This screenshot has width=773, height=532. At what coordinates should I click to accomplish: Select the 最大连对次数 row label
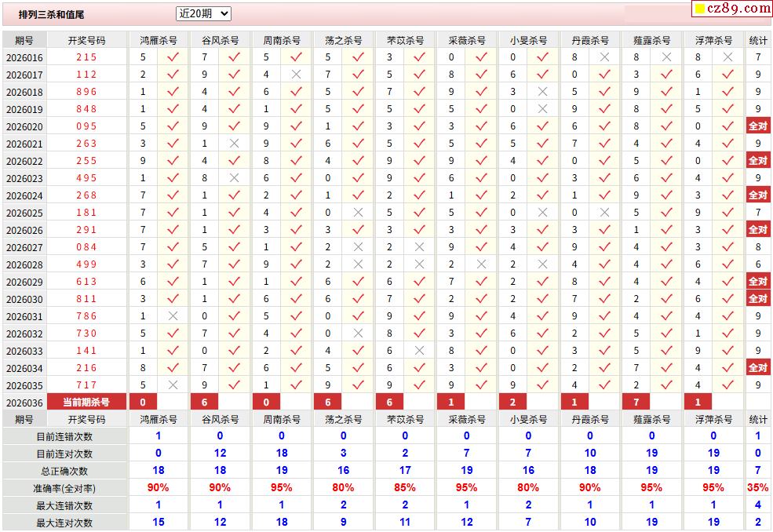coord(65,523)
